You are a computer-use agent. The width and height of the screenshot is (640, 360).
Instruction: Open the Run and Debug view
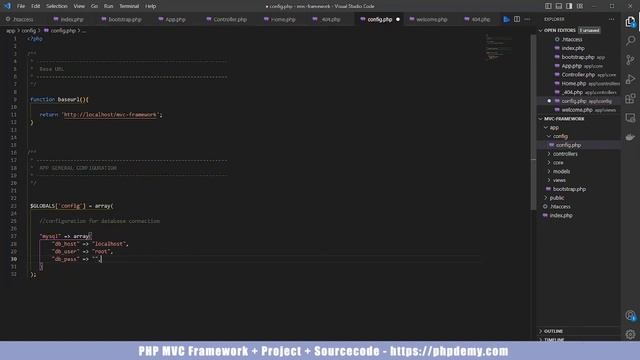coord(630,79)
